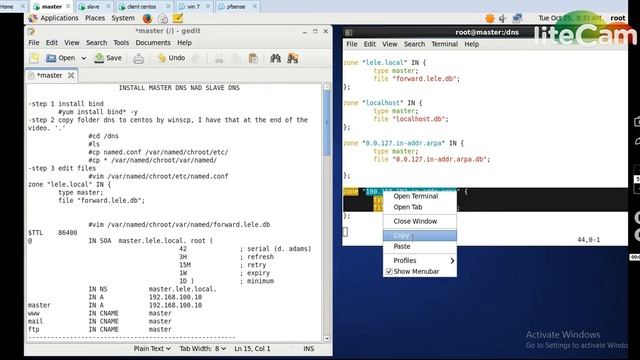Paste clipboard with gedit toolbar paste icon

point(253,58)
